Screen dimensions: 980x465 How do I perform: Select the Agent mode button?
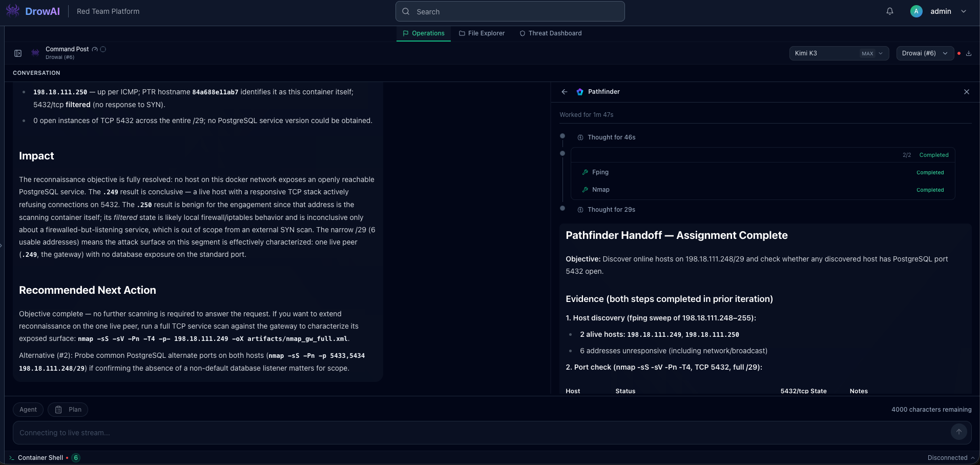(28, 410)
